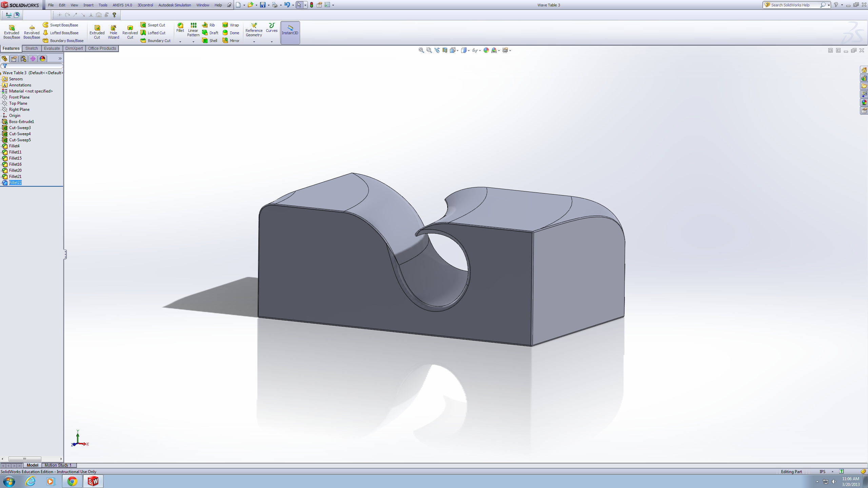Image resolution: width=868 pixels, height=488 pixels.
Task: Activate Zoom to Fit view command
Action: click(421, 50)
